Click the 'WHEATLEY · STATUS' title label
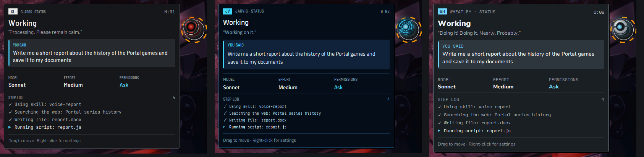This screenshot has height=157, width=644. pos(472,12)
